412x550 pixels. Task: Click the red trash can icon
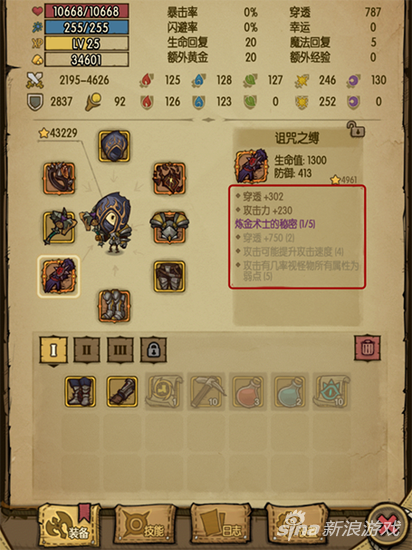[x=367, y=348]
